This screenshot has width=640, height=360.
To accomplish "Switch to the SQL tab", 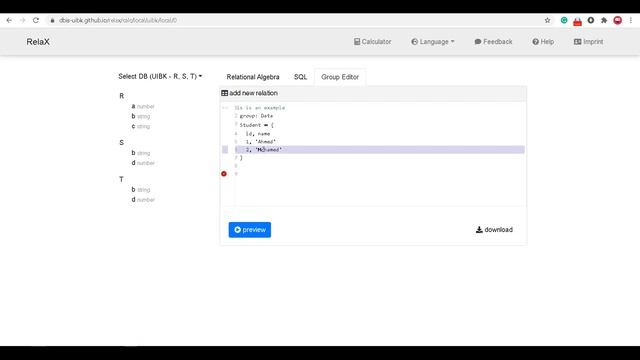I will coord(300,77).
